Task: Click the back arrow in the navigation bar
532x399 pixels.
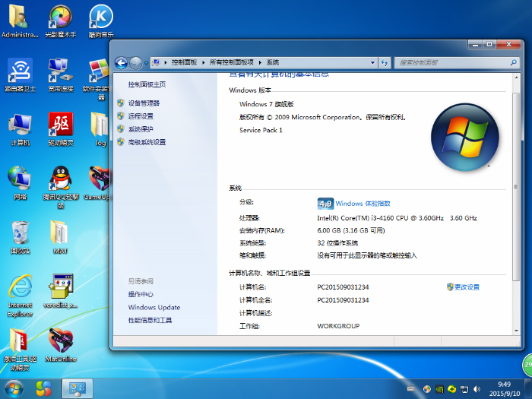Action: coord(121,62)
